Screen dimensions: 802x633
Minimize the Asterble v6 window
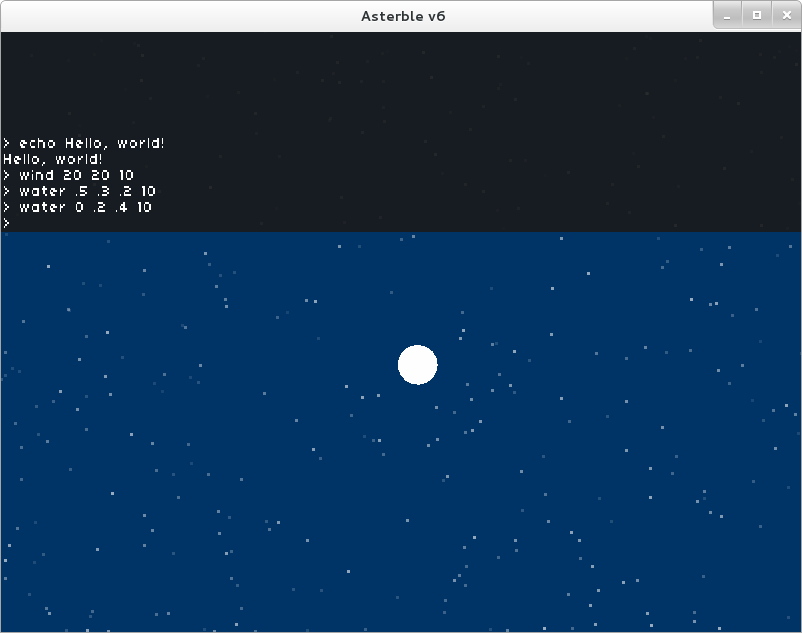[729, 15]
